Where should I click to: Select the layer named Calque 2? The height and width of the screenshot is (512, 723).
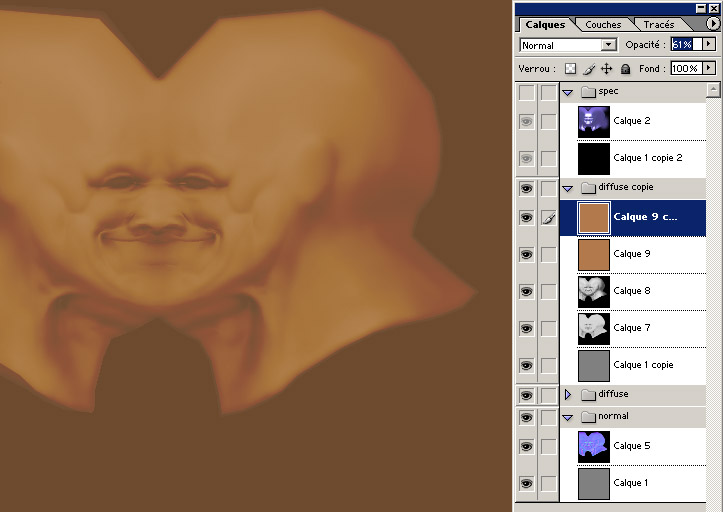pyautogui.click(x=632, y=121)
